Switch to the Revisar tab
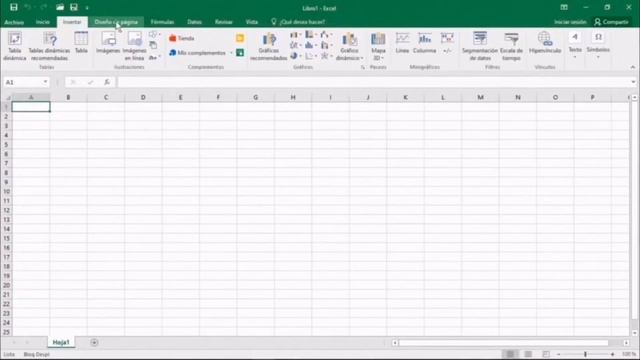 [x=224, y=22]
